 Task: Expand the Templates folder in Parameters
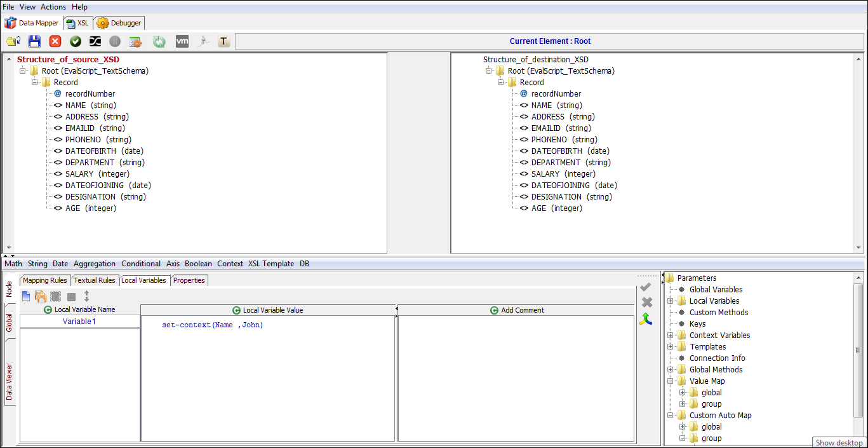[x=671, y=346]
